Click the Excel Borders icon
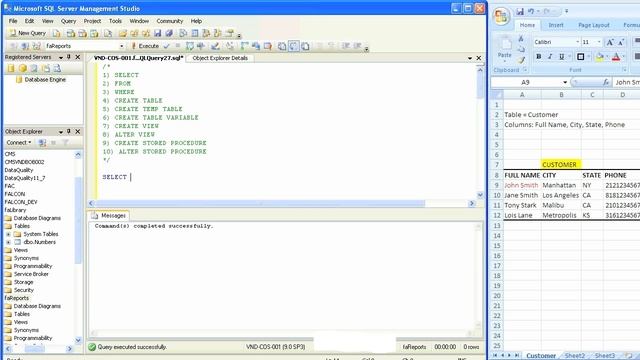 tap(580, 57)
